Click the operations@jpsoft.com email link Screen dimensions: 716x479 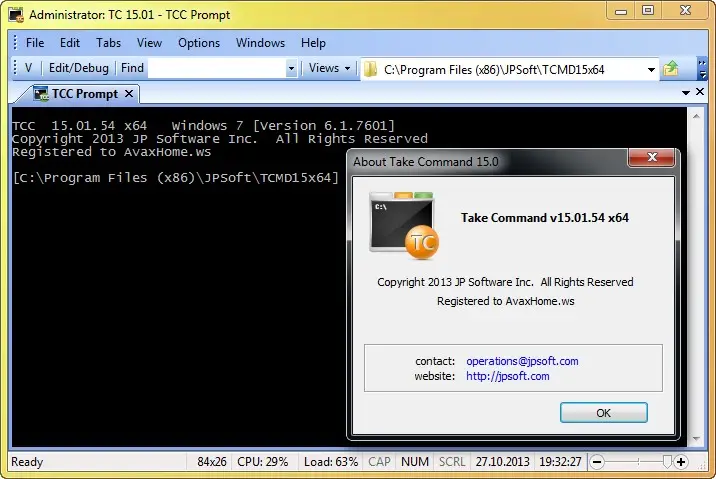point(522,361)
